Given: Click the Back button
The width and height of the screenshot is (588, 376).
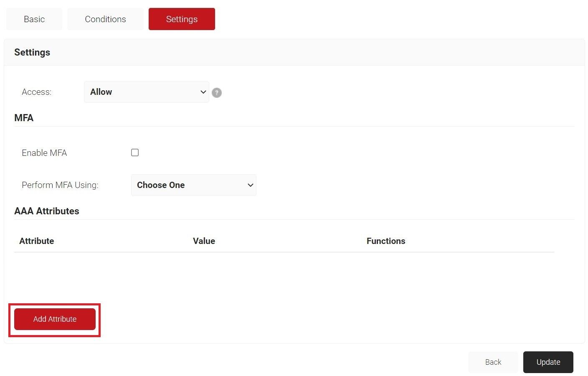Looking at the screenshot, I should 493,362.
